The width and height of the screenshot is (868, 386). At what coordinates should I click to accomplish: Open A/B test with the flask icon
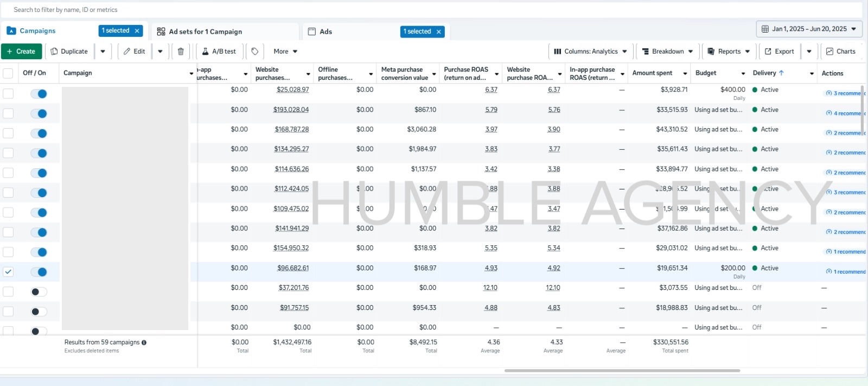click(219, 52)
